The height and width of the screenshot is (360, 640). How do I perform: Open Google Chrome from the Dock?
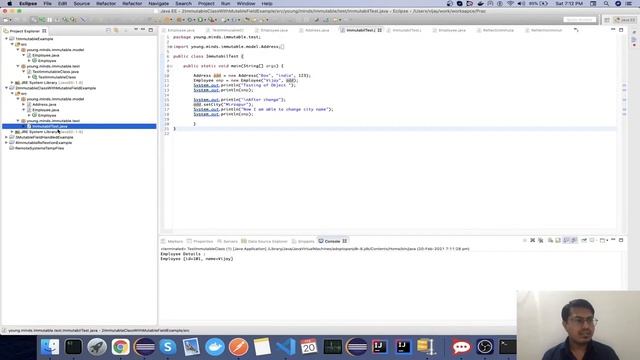tap(120, 347)
